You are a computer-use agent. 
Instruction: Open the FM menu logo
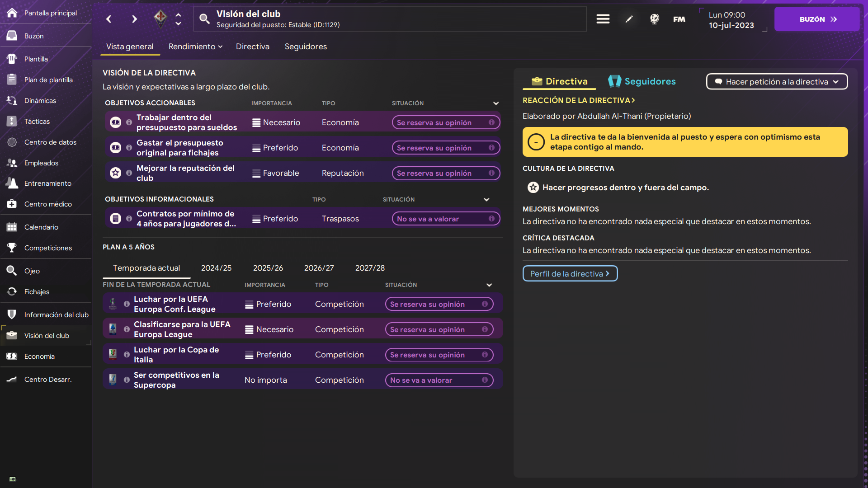click(679, 19)
